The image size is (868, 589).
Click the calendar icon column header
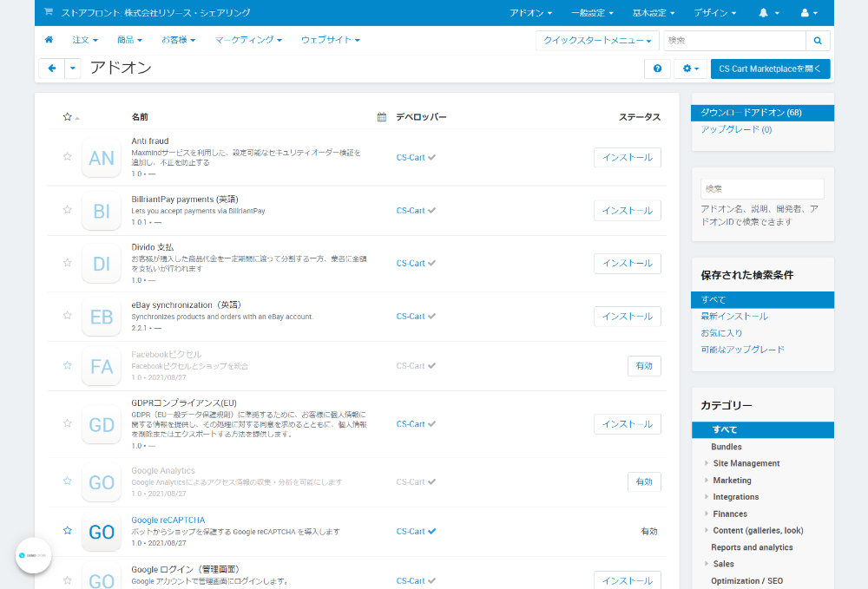381,117
